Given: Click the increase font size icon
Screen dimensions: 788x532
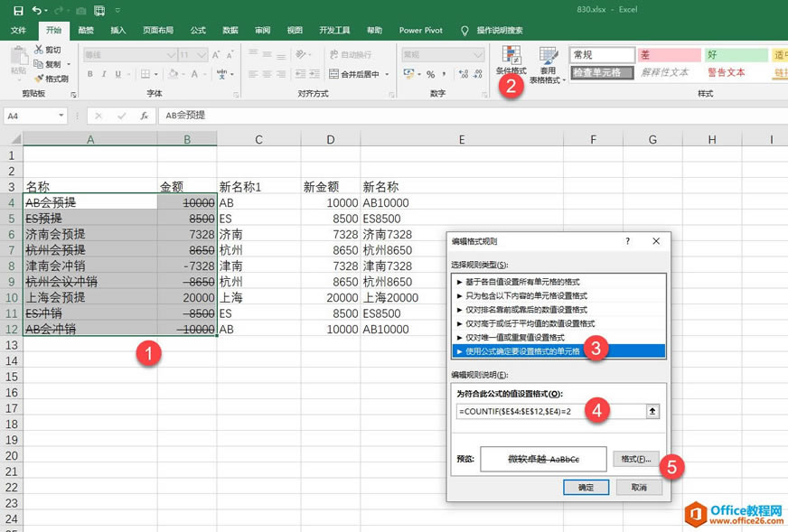Looking at the screenshot, I should point(216,54).
